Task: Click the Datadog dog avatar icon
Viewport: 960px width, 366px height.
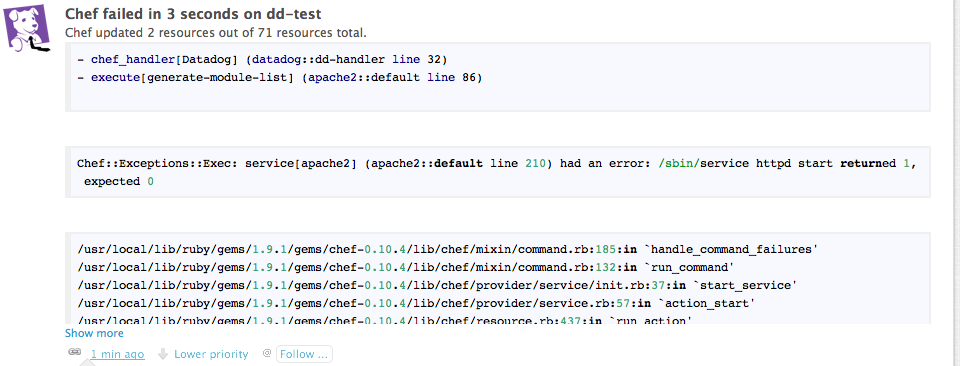Action: [28, 28]
